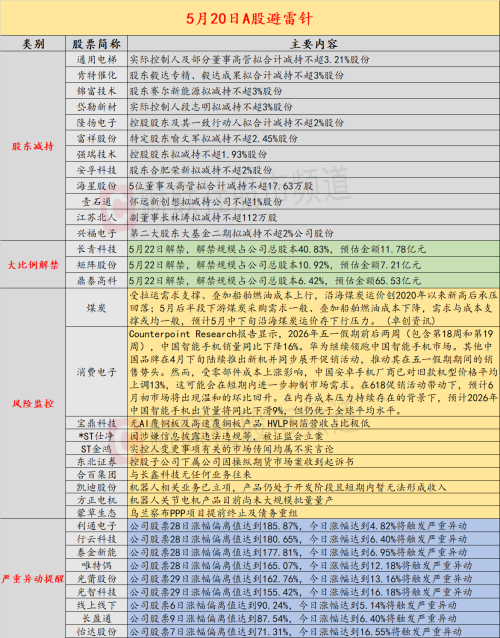The height and width of the screenshot is (638, 500).
Task: Select the stock name 通用电梯
Action: [x=96, y=59]
